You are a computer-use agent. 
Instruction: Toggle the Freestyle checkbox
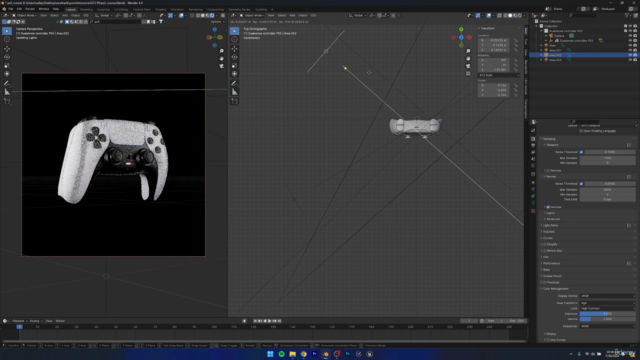tap(545, 282)
